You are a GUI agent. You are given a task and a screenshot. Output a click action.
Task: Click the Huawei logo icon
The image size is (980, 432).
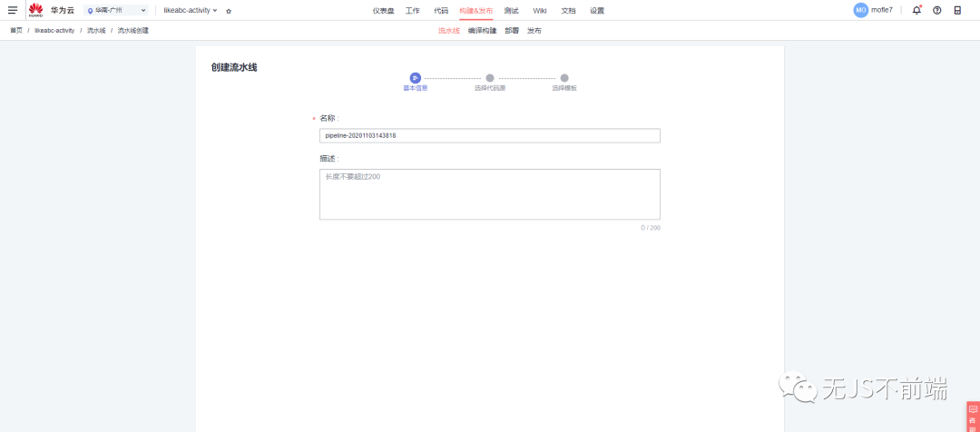pyautogui.click(x=36, y=9)
